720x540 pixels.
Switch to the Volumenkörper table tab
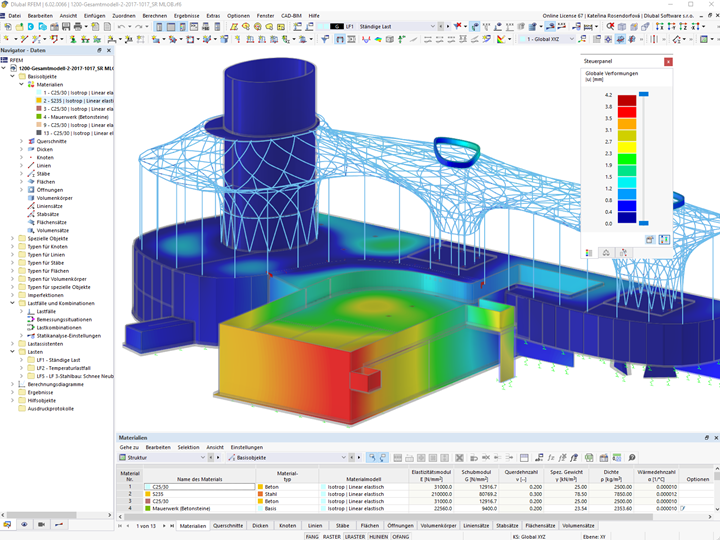point(439,526)
